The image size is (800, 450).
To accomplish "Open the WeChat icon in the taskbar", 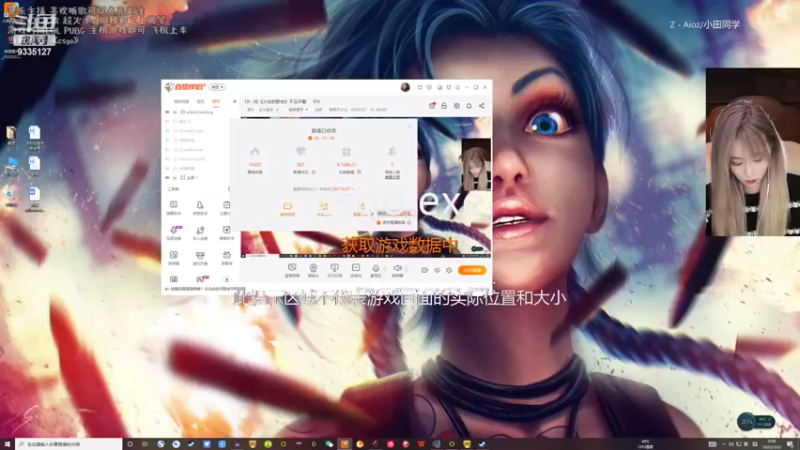I will pos(329,444).
